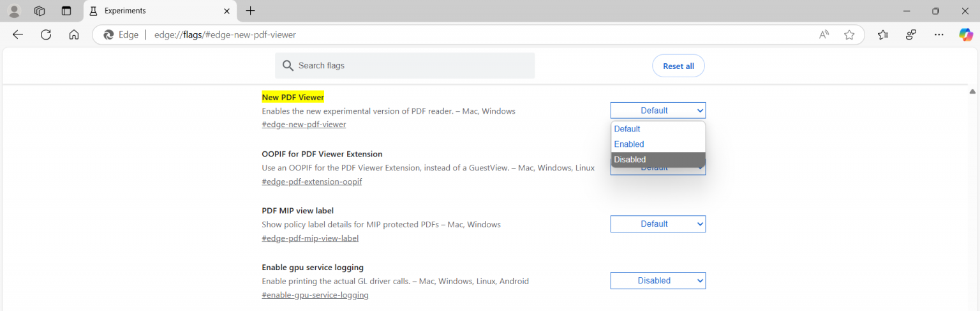Viewport: 980px width, 311px height.
Task: Activate Read aloud icon in address bar
Action: click(x=824, y=34)
